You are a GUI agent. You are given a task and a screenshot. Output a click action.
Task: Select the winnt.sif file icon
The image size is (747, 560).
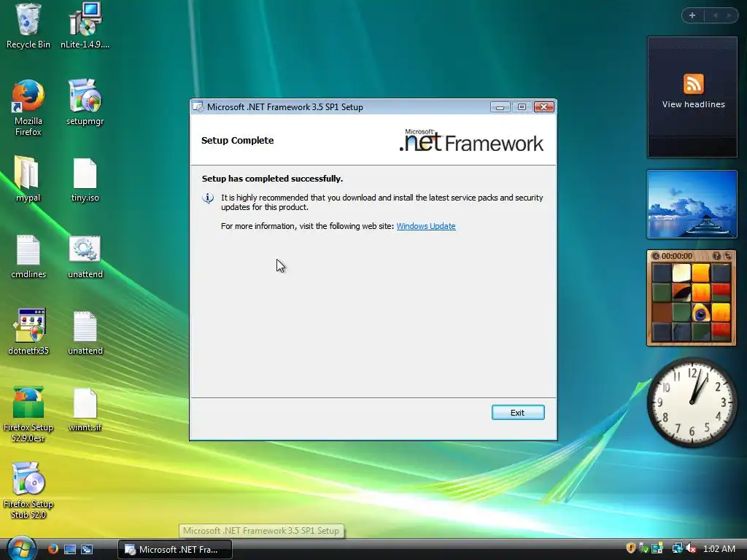click(x=85, y=409)
